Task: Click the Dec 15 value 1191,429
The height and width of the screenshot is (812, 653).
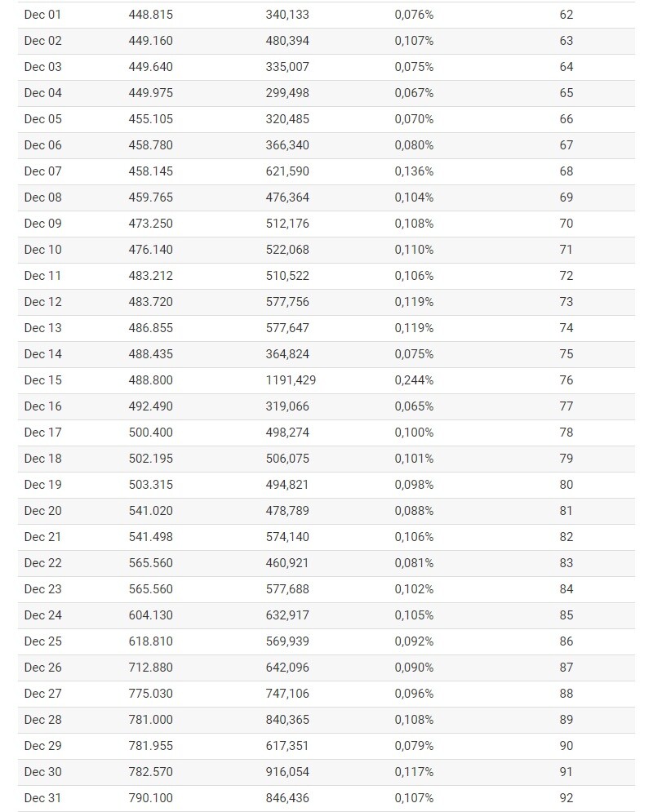Action: tap(291, 380)
